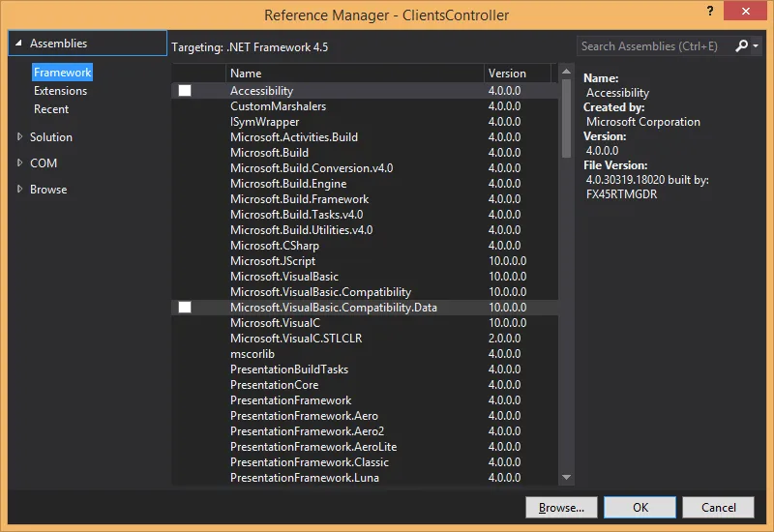Click the vertical scrollbar thumb
This screenshot has height=532, width=774.
(566, 118)
